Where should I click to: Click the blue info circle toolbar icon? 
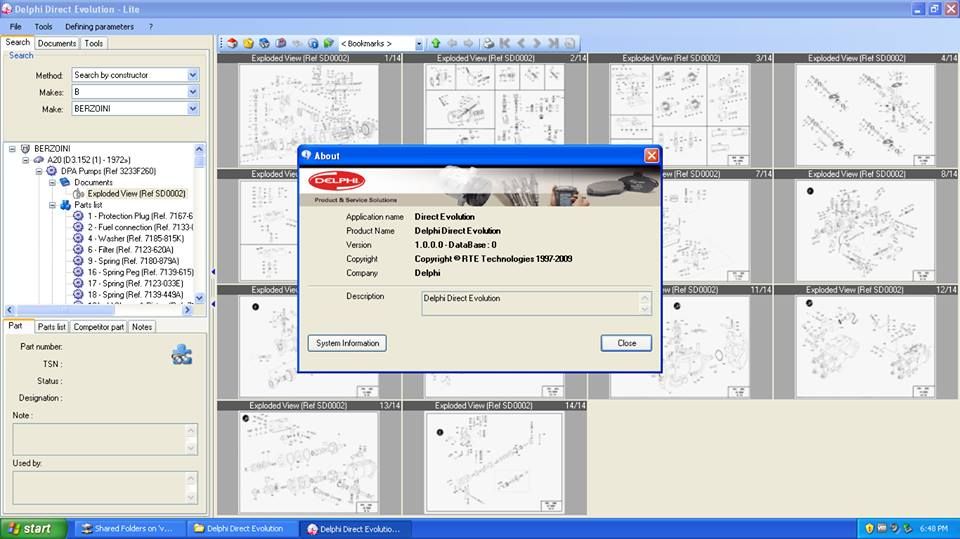click(x=313, y=43)
